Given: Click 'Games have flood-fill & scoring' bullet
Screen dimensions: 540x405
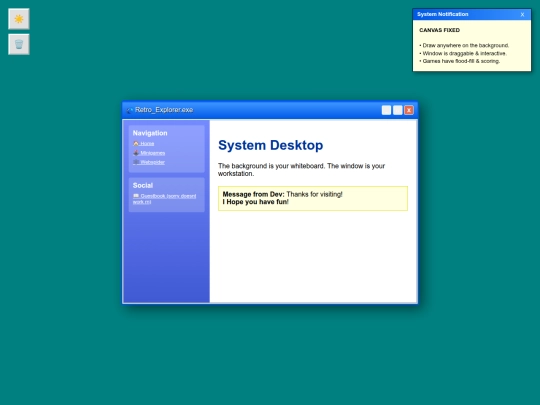Looking at the screenshot, I should (460, 61).
